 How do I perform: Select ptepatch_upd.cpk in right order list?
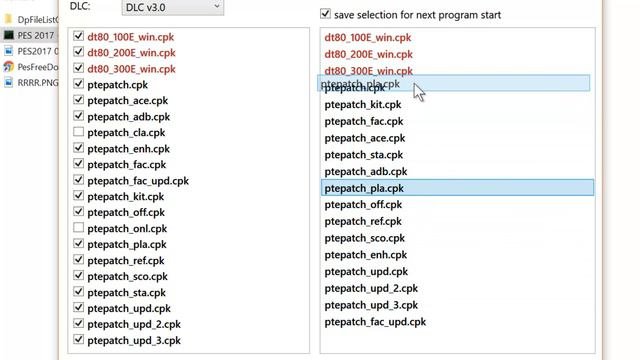pos(366,271)
